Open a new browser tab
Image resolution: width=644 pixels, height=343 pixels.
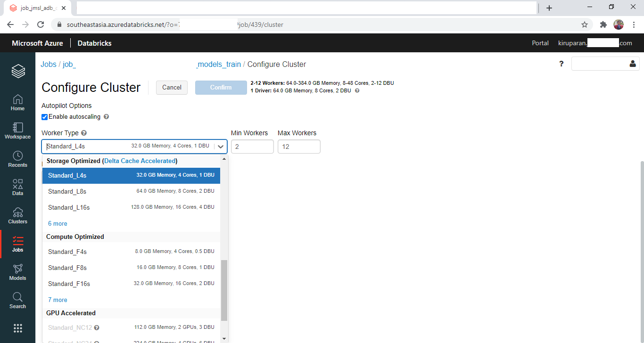tap(549, 8)
